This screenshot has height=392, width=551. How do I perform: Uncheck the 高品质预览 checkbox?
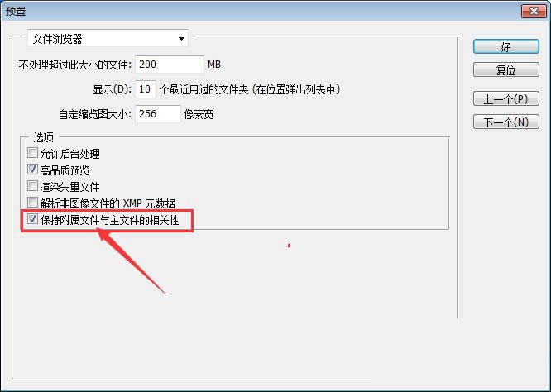[32, 170]
